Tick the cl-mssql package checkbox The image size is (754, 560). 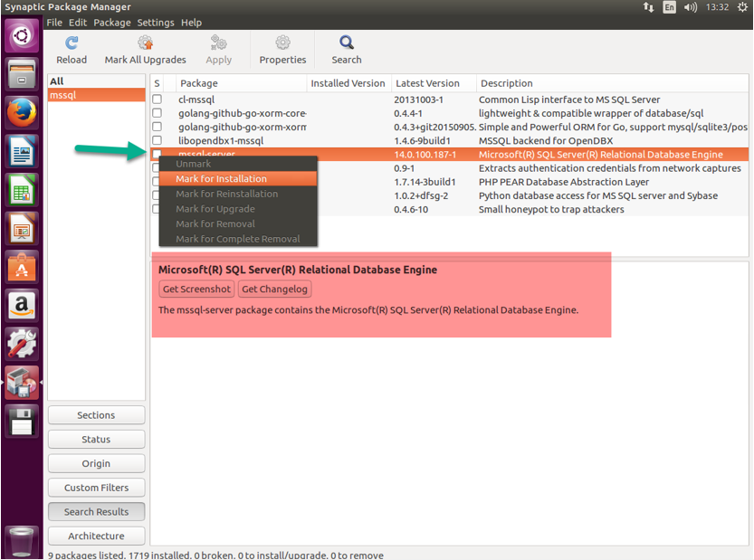coord(157,100)
